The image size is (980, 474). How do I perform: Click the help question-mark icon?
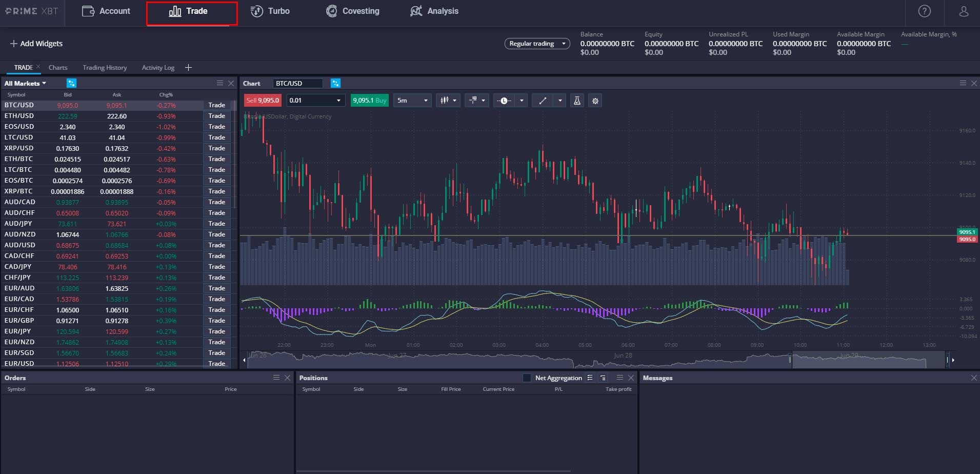[x=924, y=11]
